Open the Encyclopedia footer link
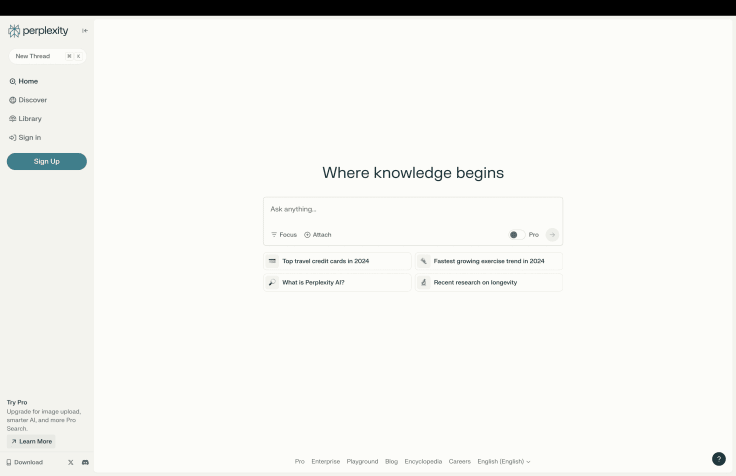 (423, 461)
